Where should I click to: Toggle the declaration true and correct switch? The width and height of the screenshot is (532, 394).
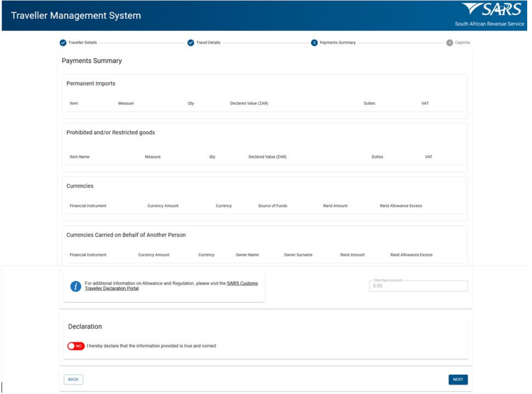76,346
